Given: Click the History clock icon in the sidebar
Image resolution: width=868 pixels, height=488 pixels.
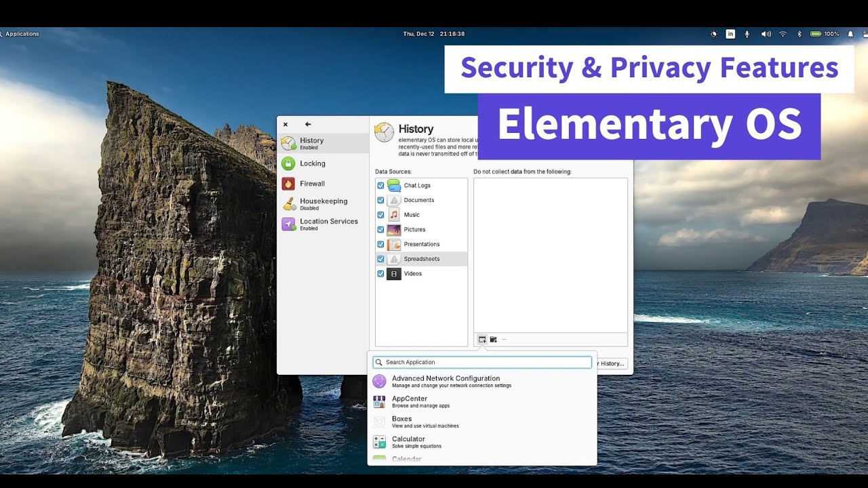Looking at the screenshot, I should (288, 143).
